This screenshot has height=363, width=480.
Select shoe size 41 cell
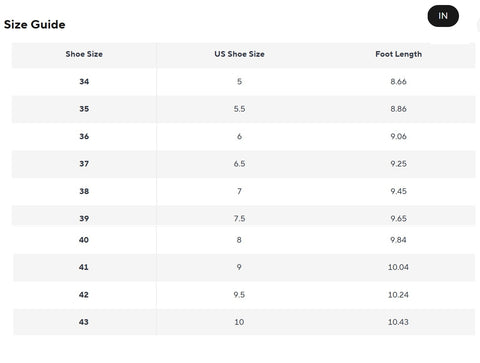click(84, 267)
